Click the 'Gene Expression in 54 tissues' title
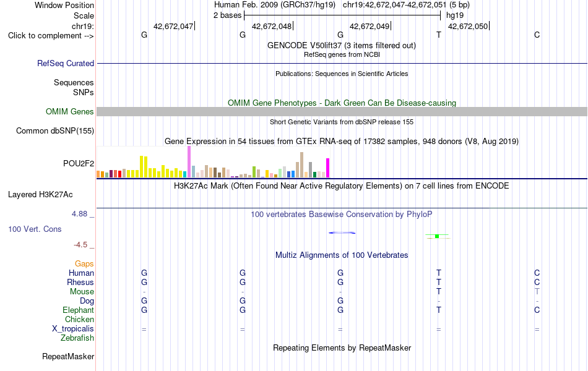Screen dimensions: 588x371 (342, 141)
